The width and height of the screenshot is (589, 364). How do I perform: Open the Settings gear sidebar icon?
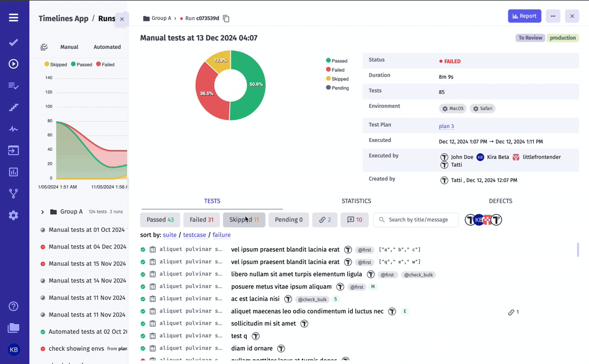pos(14,215)
